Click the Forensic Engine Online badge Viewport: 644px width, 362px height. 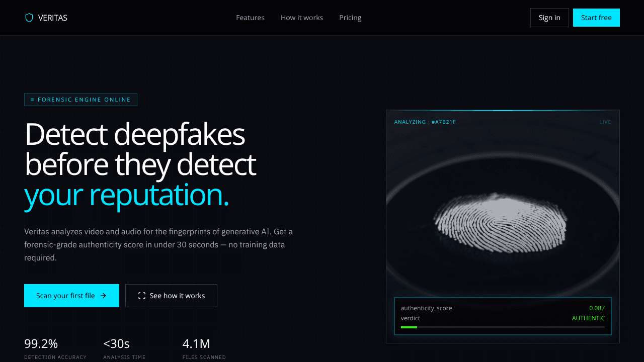[80, 100]
